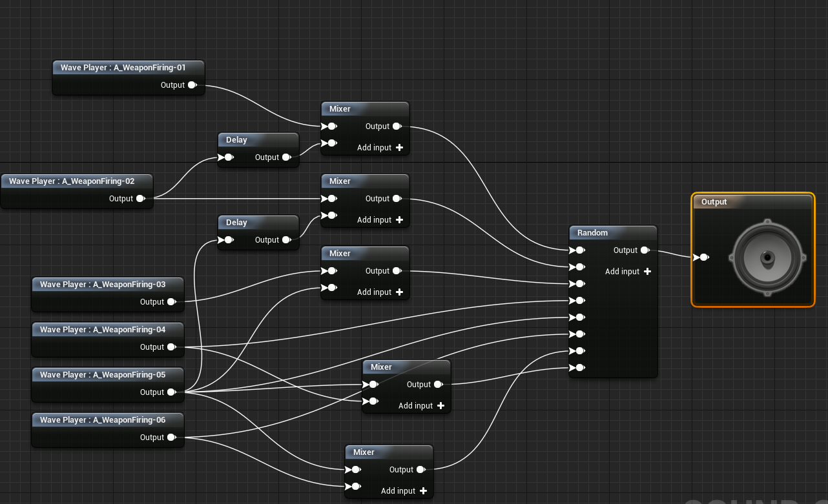Screen dimensions: 828x504
Task: Click the input pin on the speaker Output node
Action: pyautogui.click(x=703, y=257)
